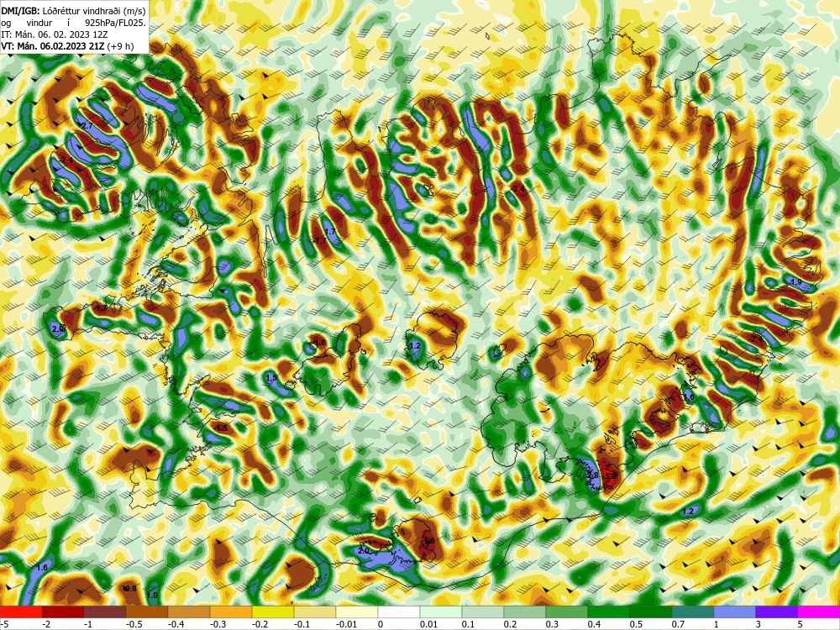
Task: Click the init time 'IT: Mán. 06. 02. 2023 12Z'
Action: click(x=54, y=34)
